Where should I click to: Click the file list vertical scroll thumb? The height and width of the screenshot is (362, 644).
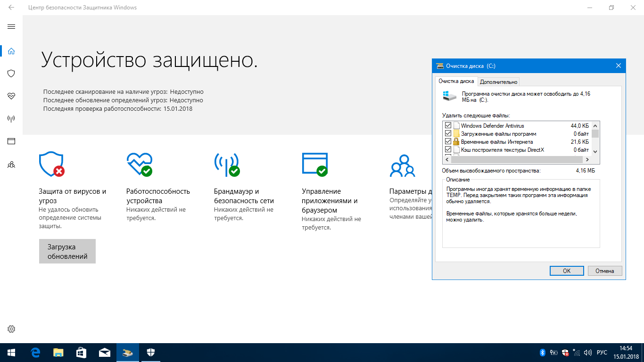595,133
